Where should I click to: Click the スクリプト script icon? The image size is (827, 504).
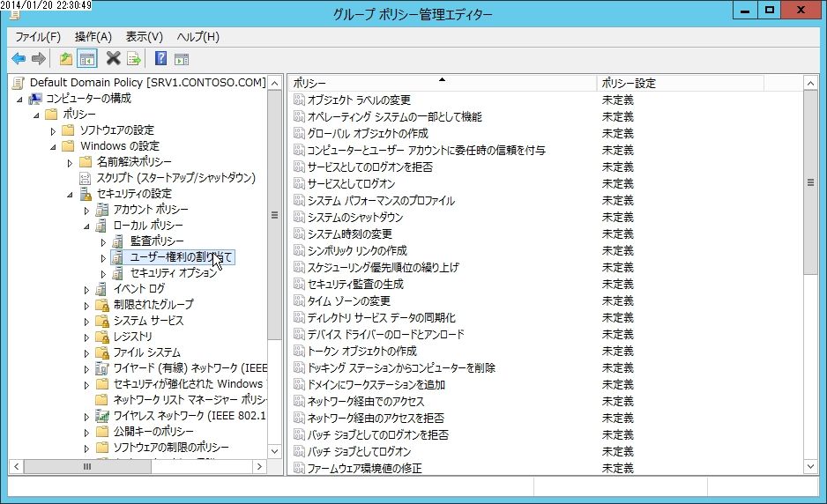point(85,178)
